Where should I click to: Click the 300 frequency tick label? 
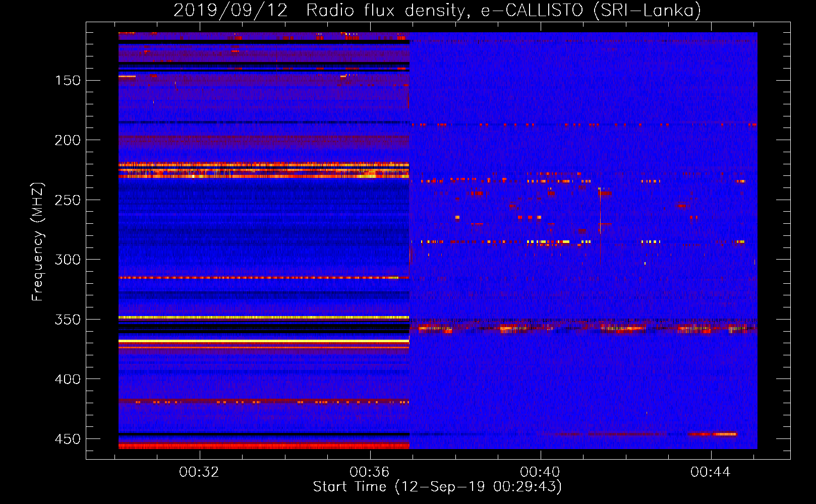[x=68, y=260]
